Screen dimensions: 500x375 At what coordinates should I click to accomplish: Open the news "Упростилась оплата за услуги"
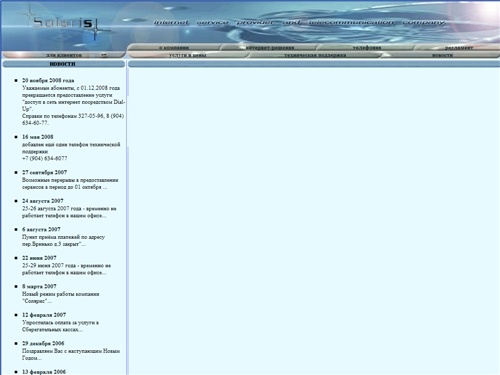point(60,326)
